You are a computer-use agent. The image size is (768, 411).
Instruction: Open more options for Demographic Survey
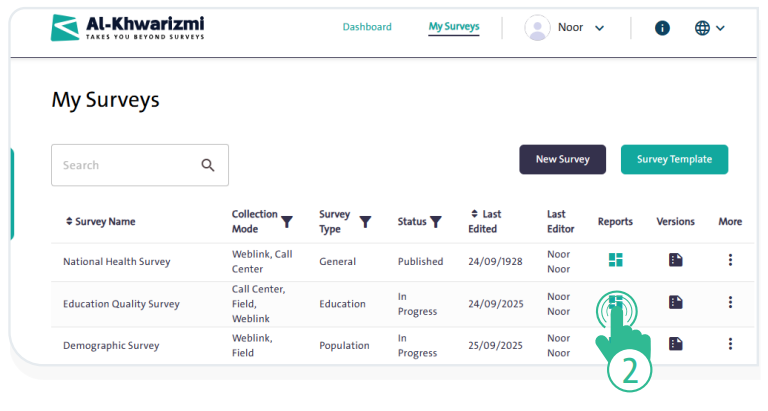(730, 344)
